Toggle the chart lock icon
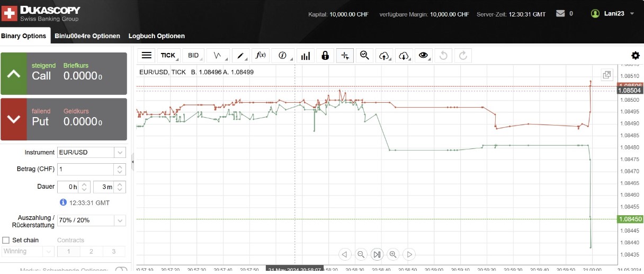Viewport: 644px width, 274px height. (325, 56)
